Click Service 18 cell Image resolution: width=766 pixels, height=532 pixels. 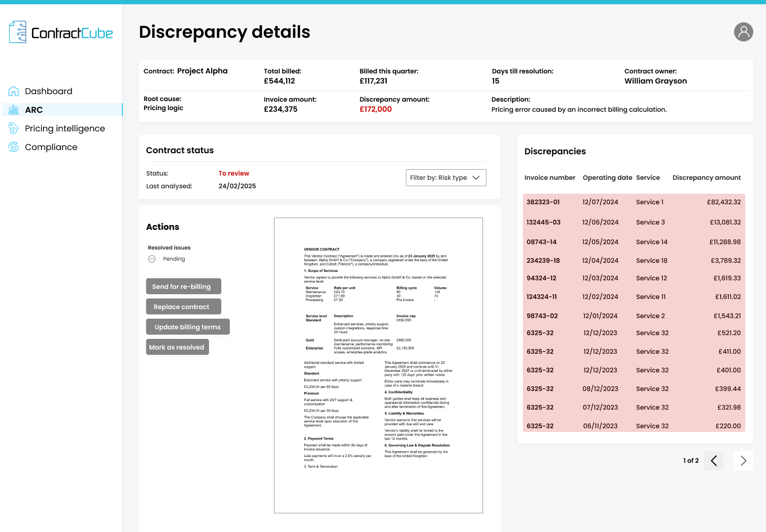tap(652, 261)
